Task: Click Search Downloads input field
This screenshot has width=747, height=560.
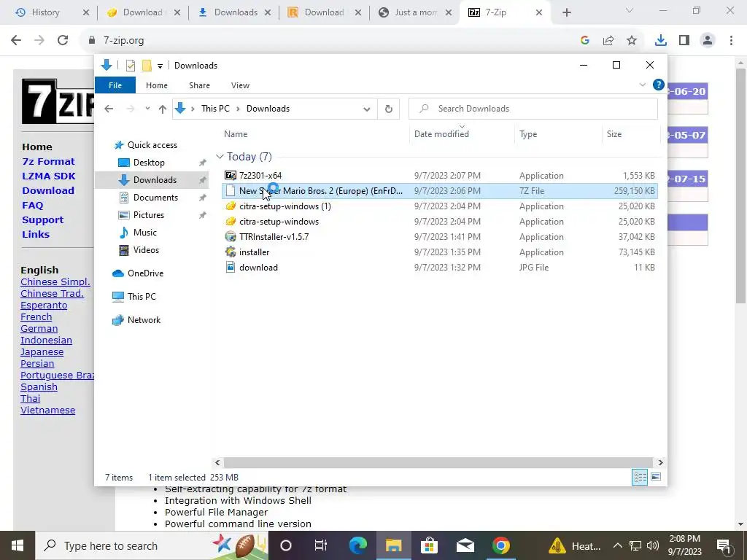Action: tap(533, 109)
